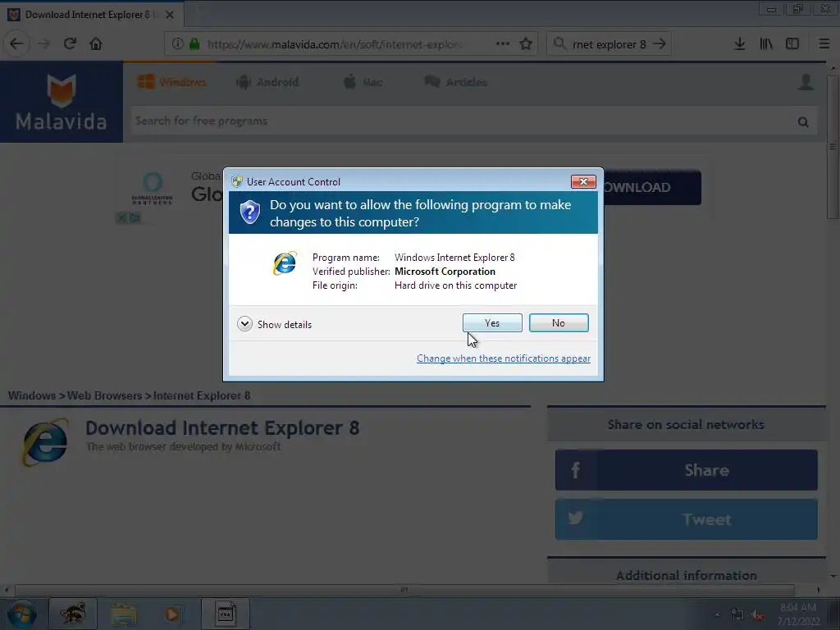Open the Downloads arrow icon
840x630 pixels.
[739, 44]
